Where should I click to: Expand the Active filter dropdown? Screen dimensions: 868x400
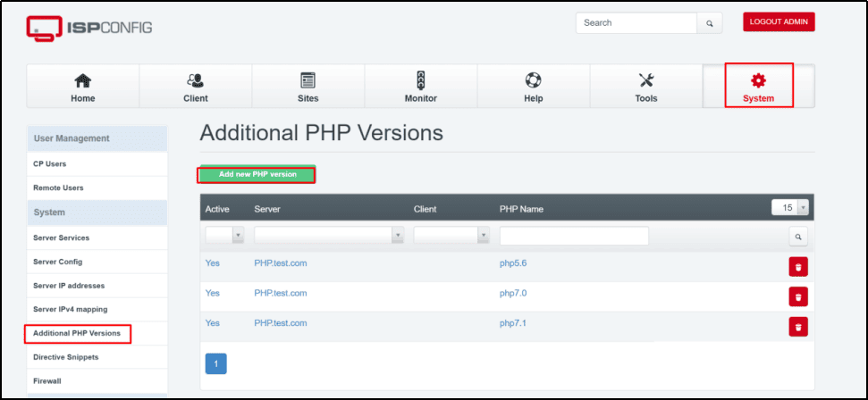coord(224,235)
